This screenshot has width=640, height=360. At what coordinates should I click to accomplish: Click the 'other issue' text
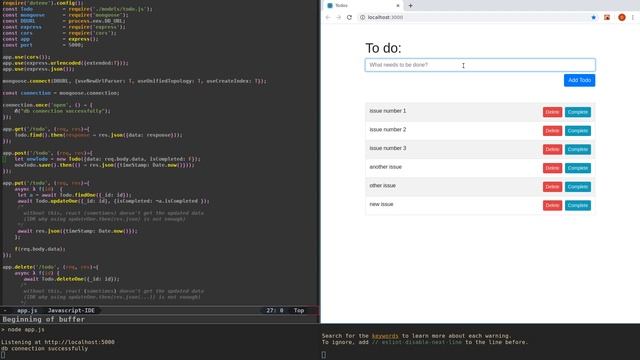pyautogui.click(x=382, y=186)
